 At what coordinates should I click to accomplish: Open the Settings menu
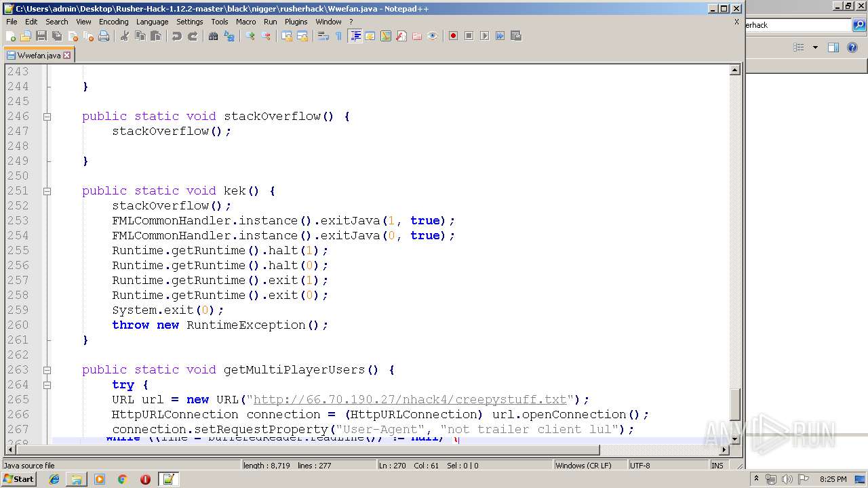click(x=190, y=22)
